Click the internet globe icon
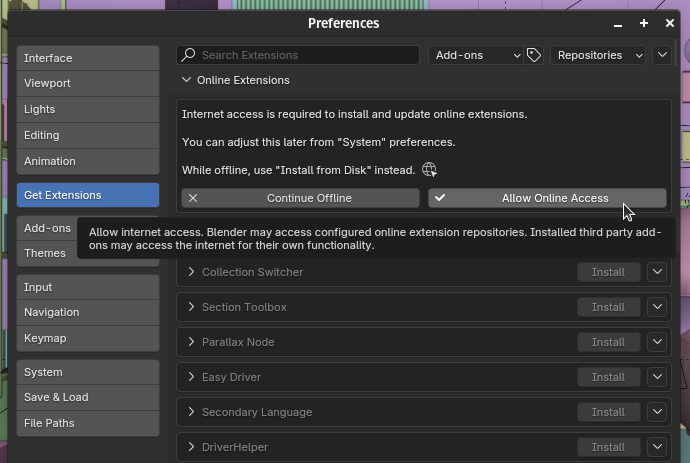The height and width of the screenshot is (463, 690). point(429,170)
